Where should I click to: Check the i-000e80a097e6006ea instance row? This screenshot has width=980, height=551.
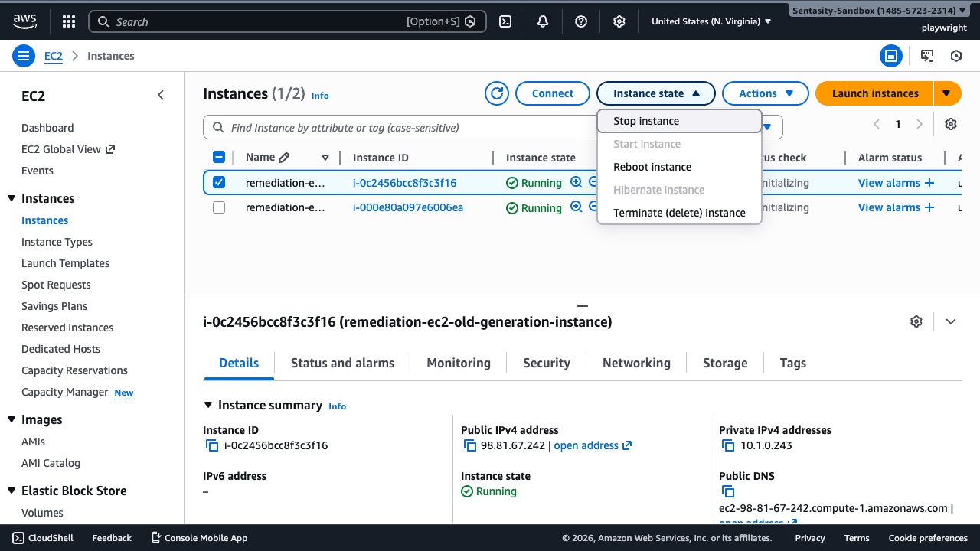pos(219,207)
